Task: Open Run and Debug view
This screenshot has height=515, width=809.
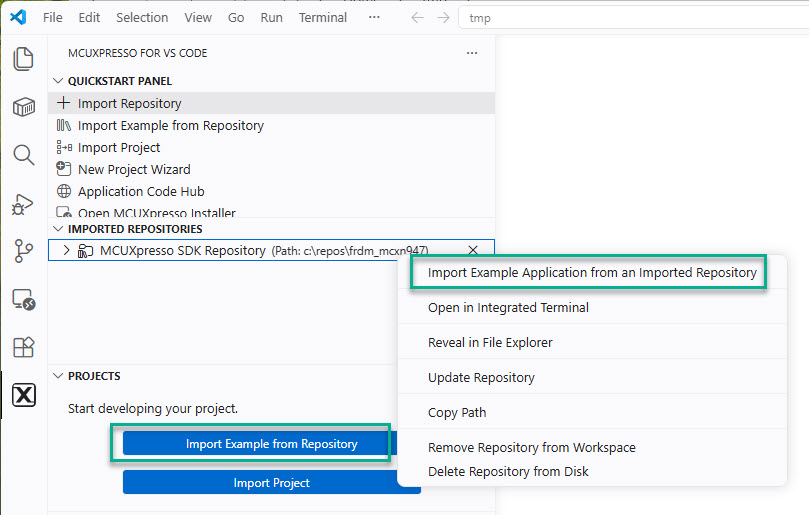Action: click(x=23, y=204)
